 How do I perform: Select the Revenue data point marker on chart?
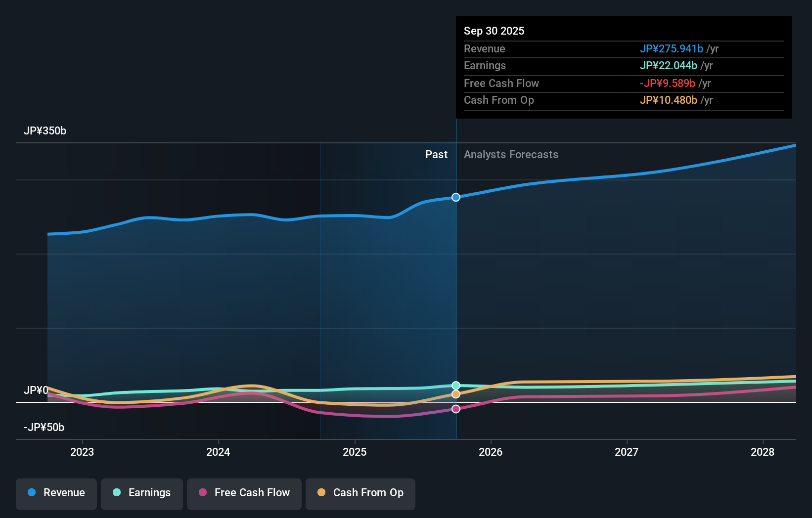(x=455, y=197)
